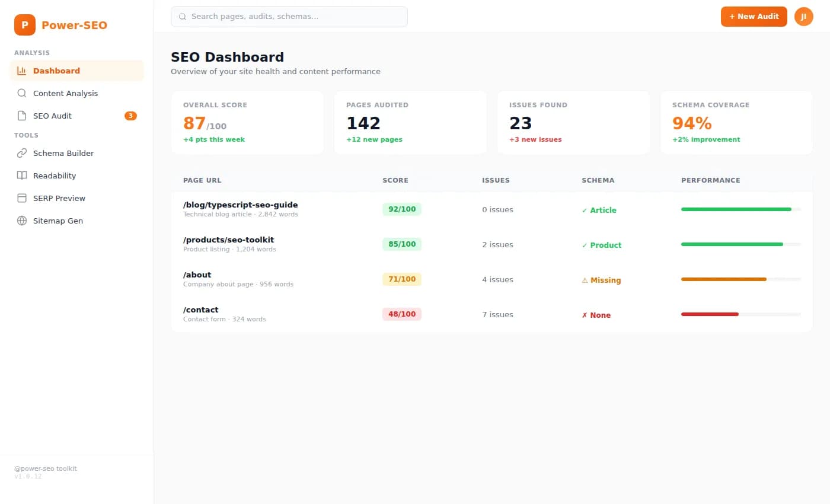Click the Missing schema warning

point(602,280)
